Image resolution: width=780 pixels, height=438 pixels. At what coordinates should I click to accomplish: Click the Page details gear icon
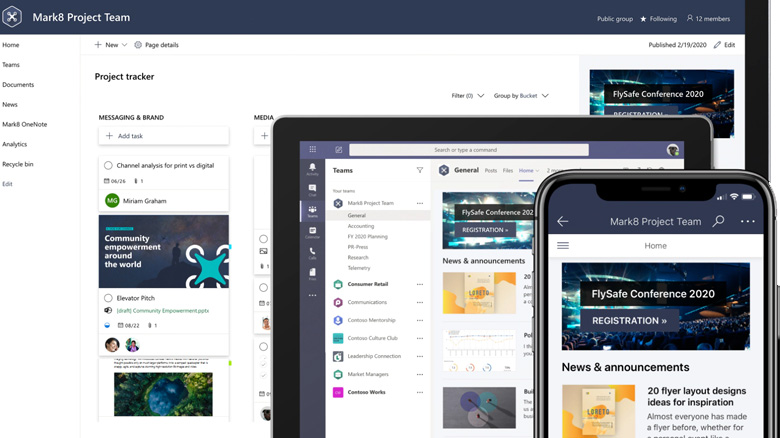138,45
